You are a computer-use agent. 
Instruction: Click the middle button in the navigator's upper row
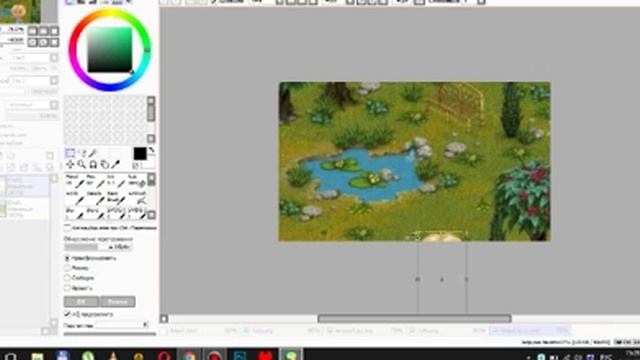pyautogui.click(x=43, y=31)
